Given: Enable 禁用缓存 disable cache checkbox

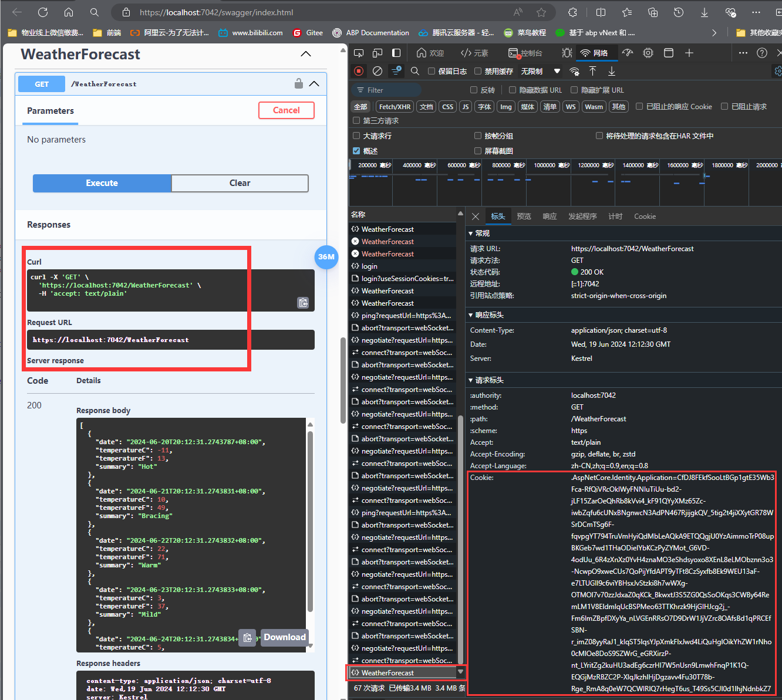Looking at the screenshot, I should tap(478, 71).
